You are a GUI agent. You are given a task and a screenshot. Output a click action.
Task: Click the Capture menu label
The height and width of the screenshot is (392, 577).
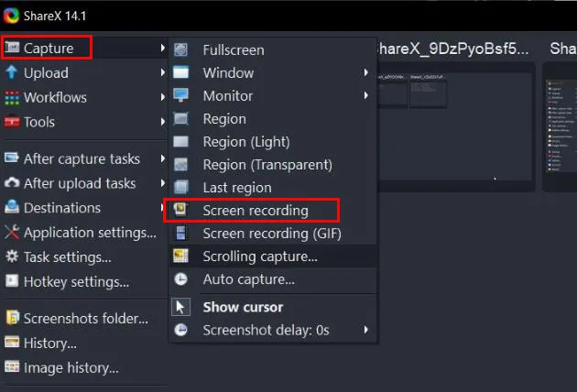(x=49, y=49)
